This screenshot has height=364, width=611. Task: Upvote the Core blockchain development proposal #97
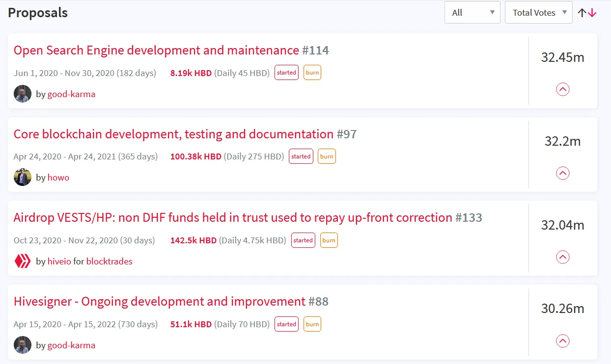[562, 173]
